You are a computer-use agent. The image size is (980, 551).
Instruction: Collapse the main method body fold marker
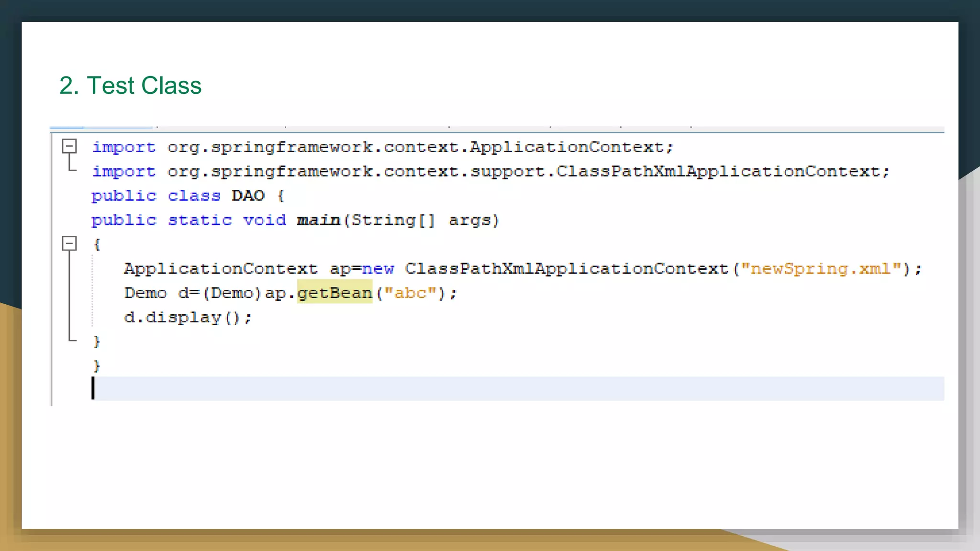pos(69,243)
